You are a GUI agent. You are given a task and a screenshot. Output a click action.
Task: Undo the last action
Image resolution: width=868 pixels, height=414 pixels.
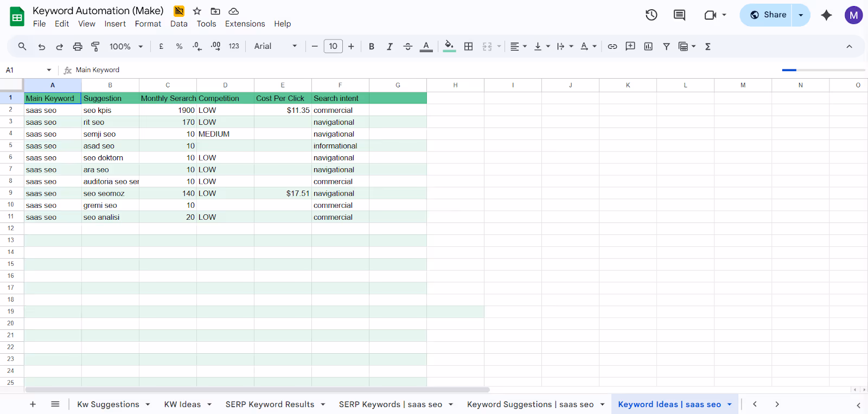(x=42, y=47)
